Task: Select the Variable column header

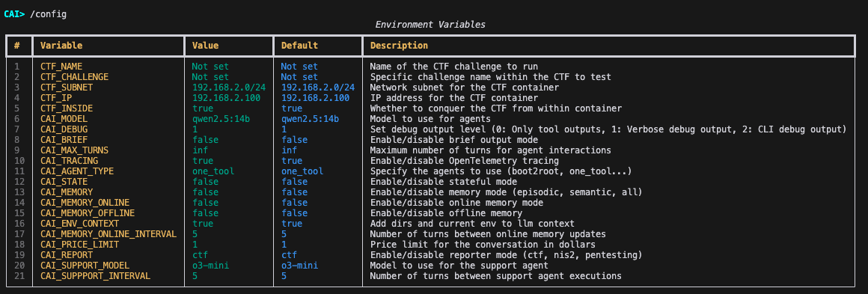Action: 61,46
